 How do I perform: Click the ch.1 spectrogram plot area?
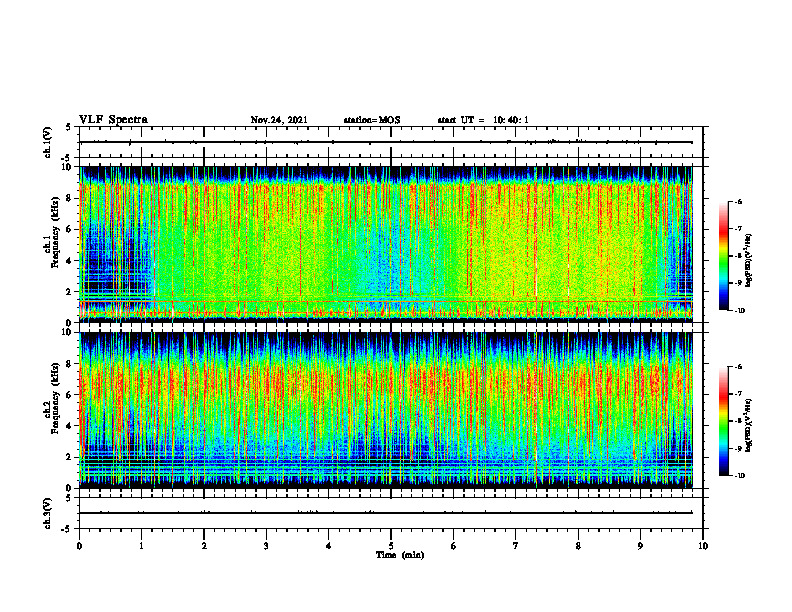tap(386, 244)
